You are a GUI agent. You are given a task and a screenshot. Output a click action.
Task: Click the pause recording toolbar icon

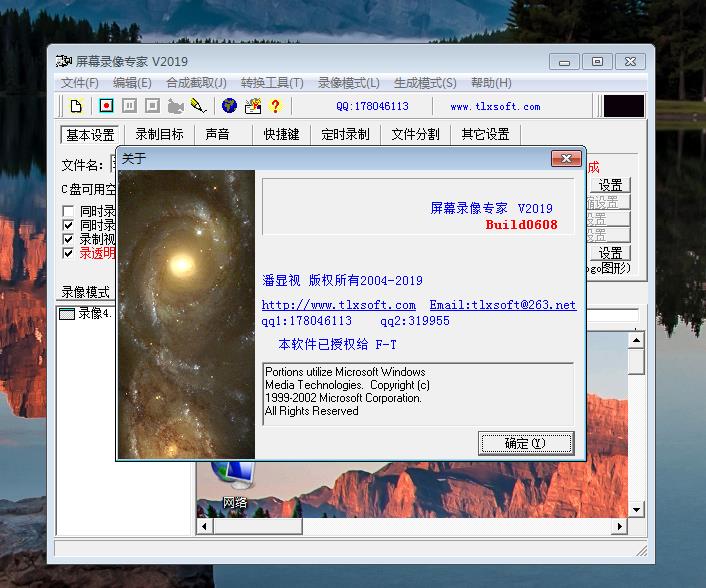[129, 106]
